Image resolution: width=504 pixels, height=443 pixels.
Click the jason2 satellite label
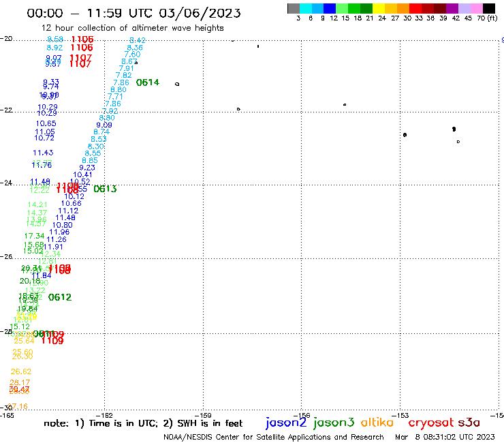pos(286,423)
